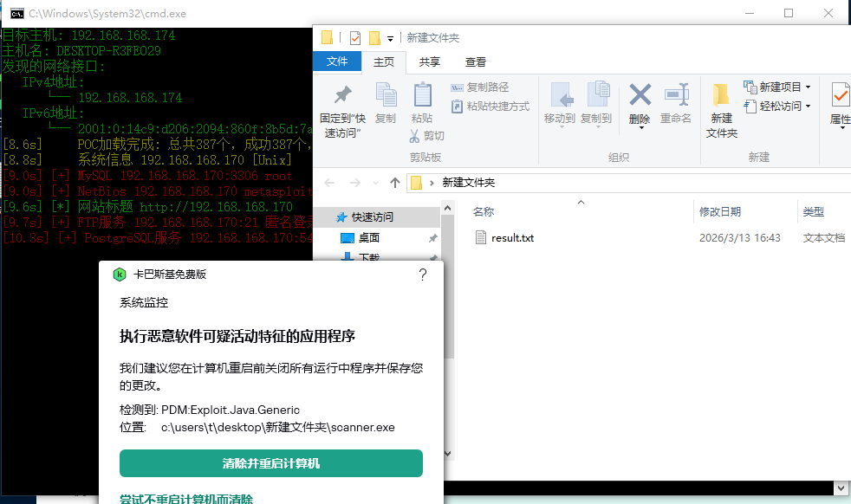This screenshot has height=504, width=851.
Task: Click the MySQL 192.168.168.170:3306 output line
Action: coord(147,176)
